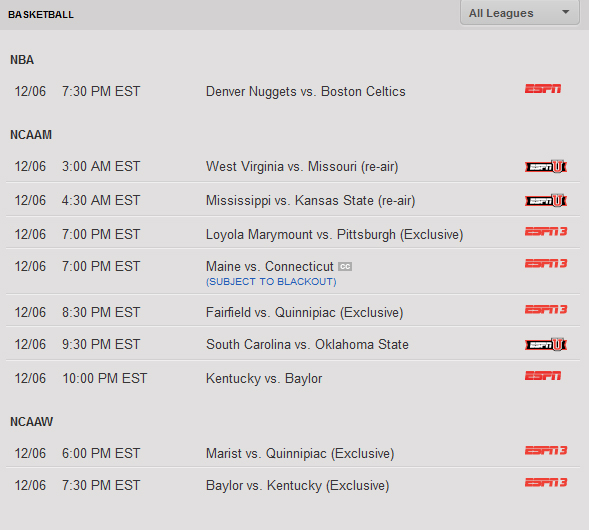Screen dimensions: 589x530
Task: Click ESPN3 logo for Marist vs. Quinnipiac
Action: [x=546, y=450]
